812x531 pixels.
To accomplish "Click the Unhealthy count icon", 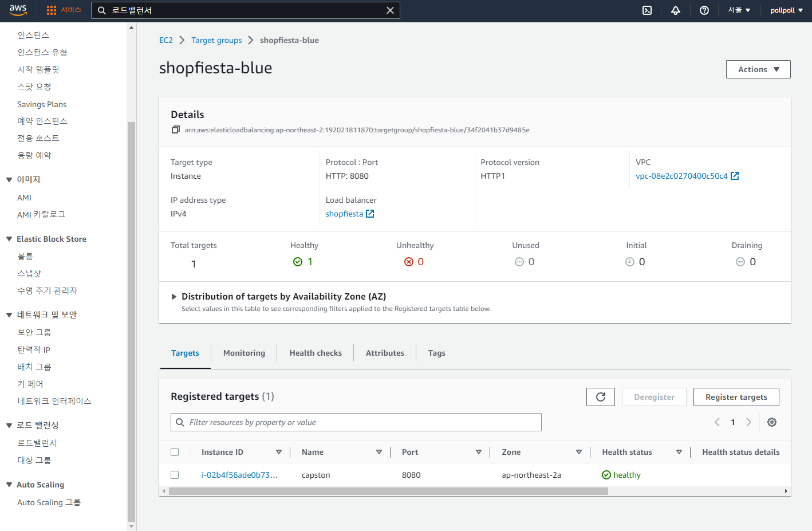I will click(409, 262).
